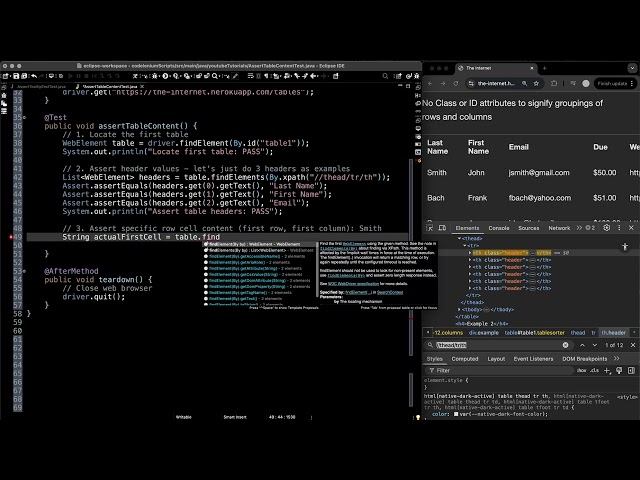Go to previous search result in DevTools

582,345
